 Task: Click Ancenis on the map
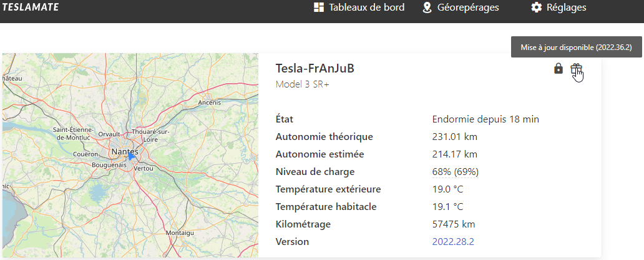[x=210, y=102]
